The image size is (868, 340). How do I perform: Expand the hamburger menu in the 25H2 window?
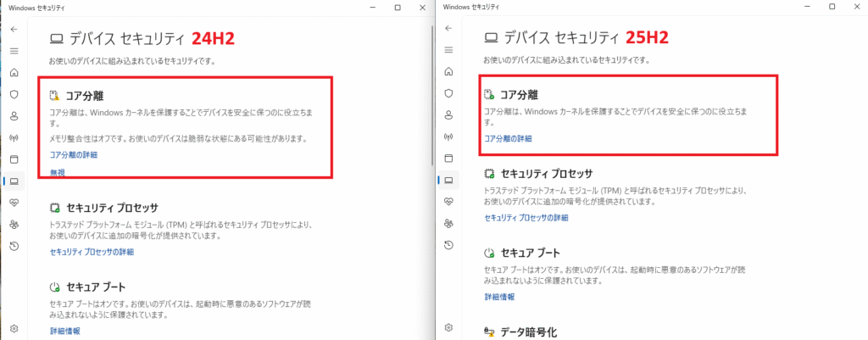(x=448, y=51)
